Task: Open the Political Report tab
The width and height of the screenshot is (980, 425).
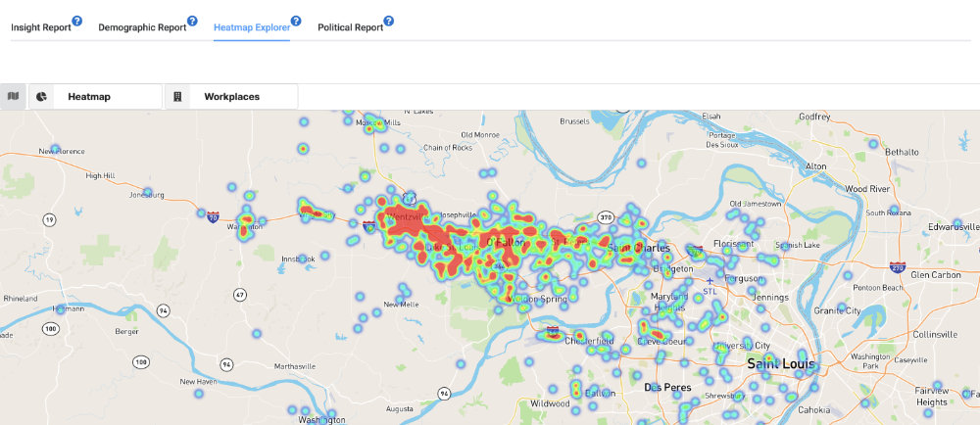Action: 350,27
